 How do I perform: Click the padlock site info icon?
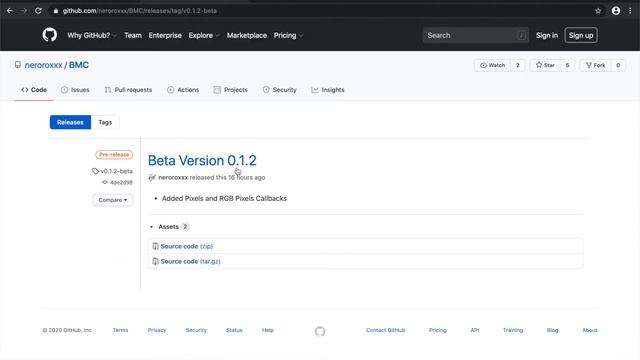56,11
